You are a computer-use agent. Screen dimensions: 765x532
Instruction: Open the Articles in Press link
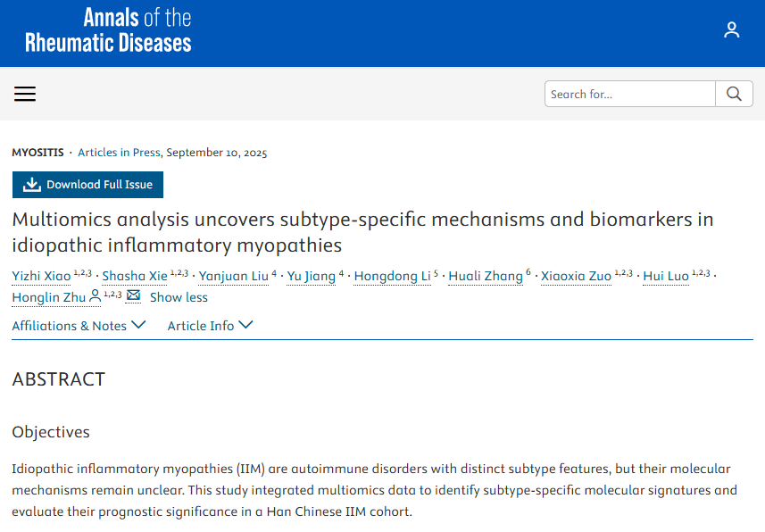click(x=120, y=152)
